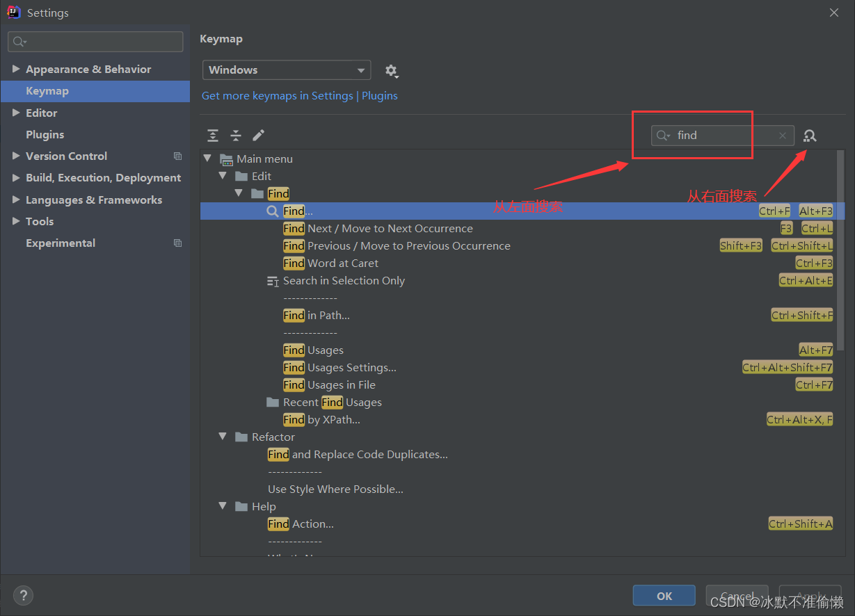This screenshot has width=855, height=616.
Task: Click the OK button
Action: pyautogui.click(x=664, y=596)
